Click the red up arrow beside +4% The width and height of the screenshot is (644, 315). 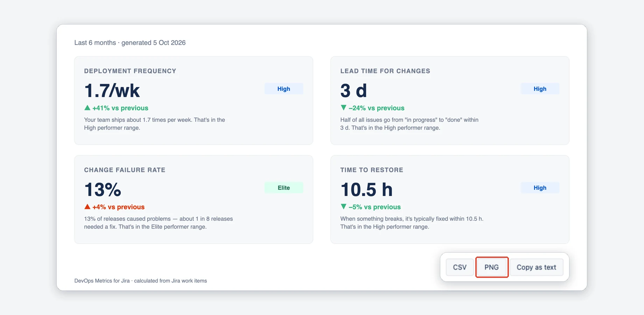[87, 207]
